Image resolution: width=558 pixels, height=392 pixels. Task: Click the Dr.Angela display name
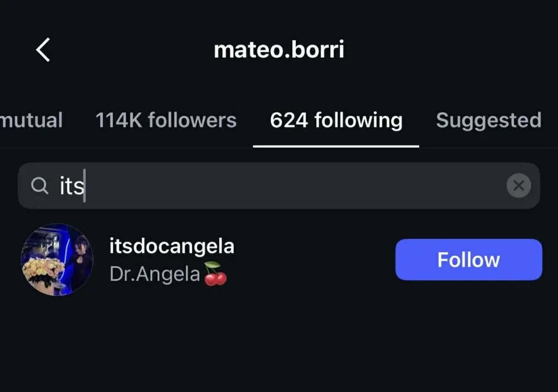tap(155, 274)
